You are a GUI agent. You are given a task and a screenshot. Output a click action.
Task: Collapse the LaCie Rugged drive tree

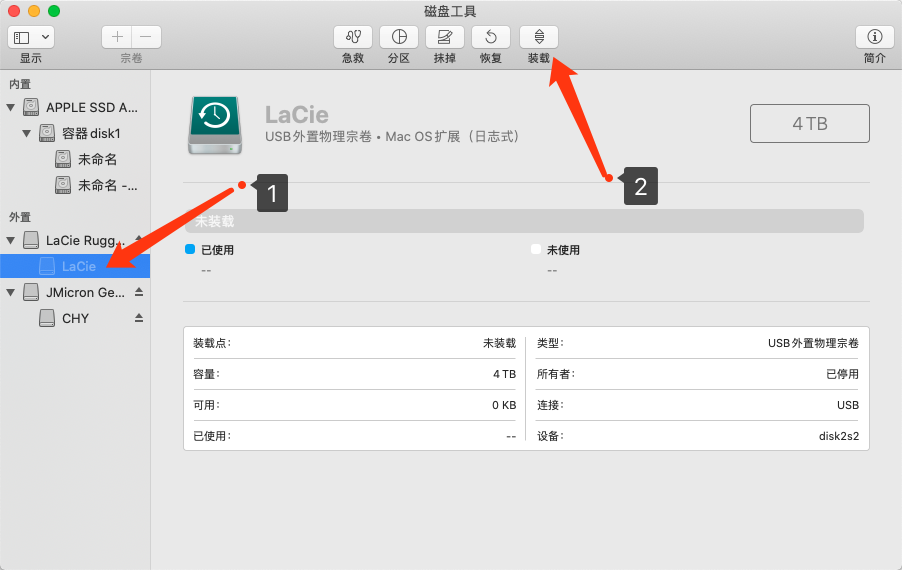[10, 240]
